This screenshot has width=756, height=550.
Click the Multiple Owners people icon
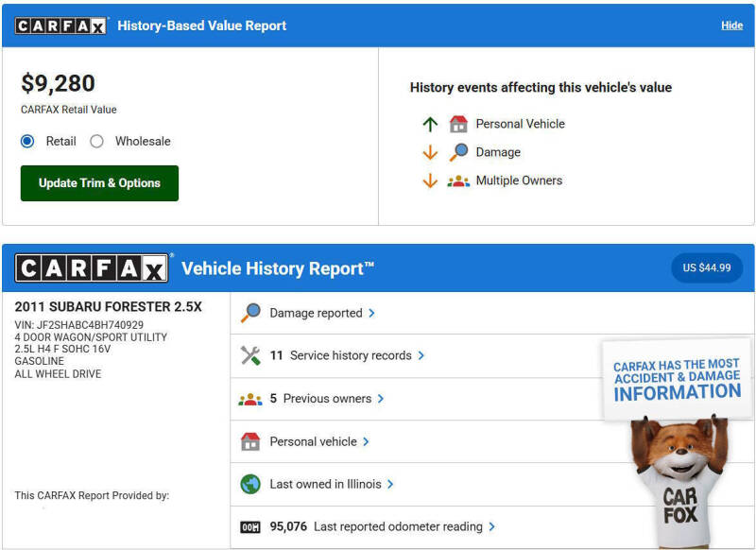458,180
